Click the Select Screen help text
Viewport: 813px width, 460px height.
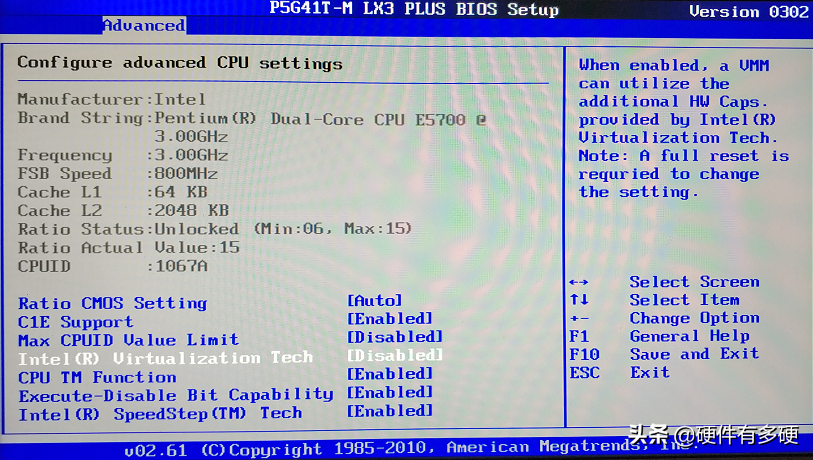click(695, 282)
